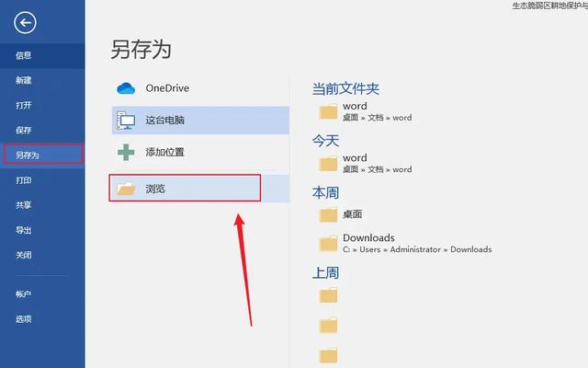Open 选项 settings
This screenshot has height=368, width=588.
tap(23, 319)
